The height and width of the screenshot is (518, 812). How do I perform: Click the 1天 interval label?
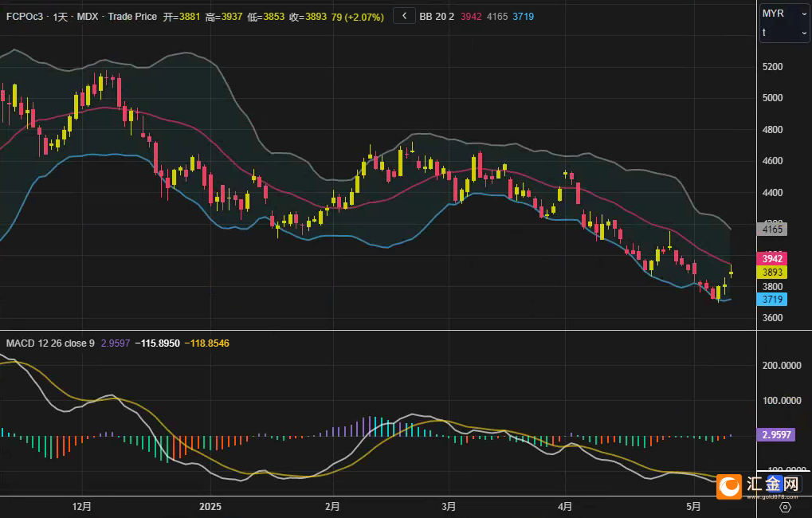tap(60, 17)
